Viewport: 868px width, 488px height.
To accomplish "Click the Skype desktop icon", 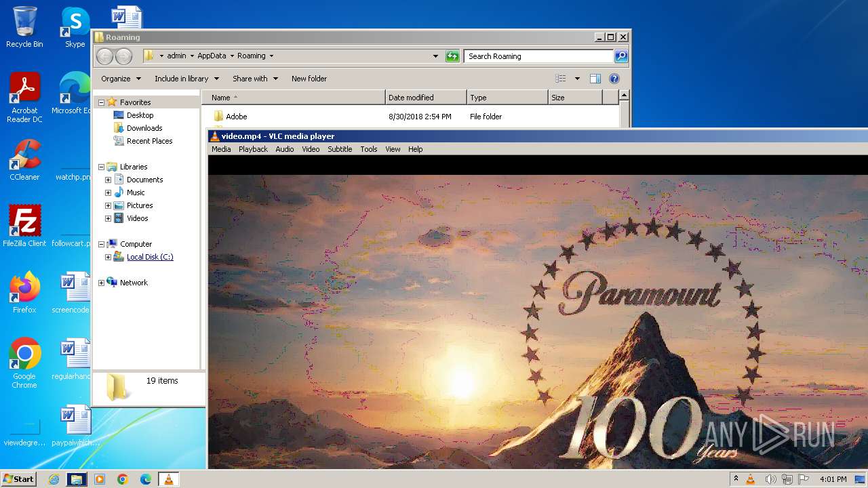I will coord(75,27).
